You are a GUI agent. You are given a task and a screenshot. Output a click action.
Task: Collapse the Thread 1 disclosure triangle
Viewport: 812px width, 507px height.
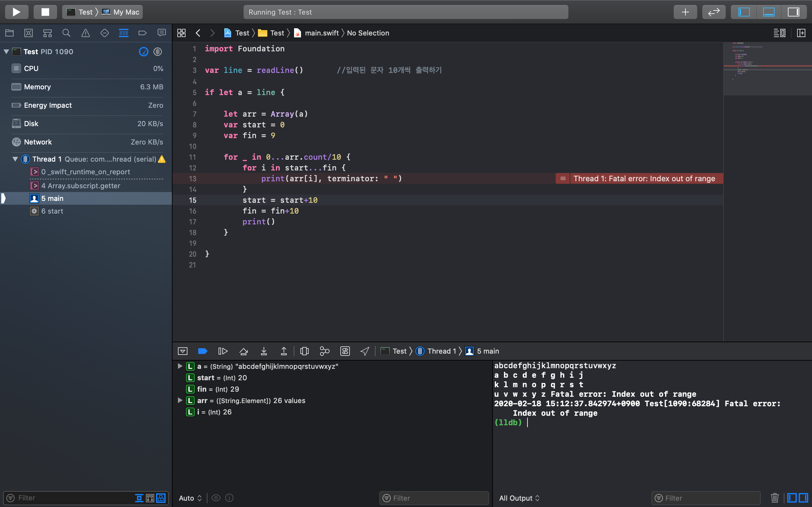pos(15,159)
